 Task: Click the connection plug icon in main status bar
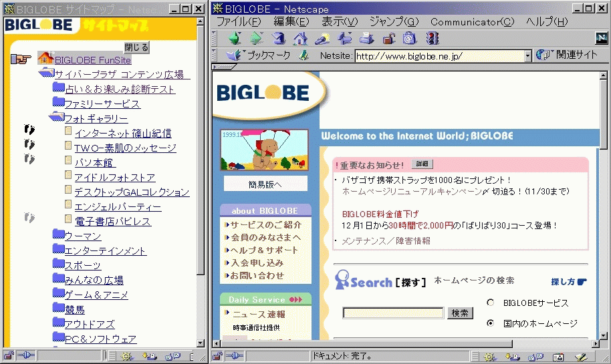[x=235, y=356]
